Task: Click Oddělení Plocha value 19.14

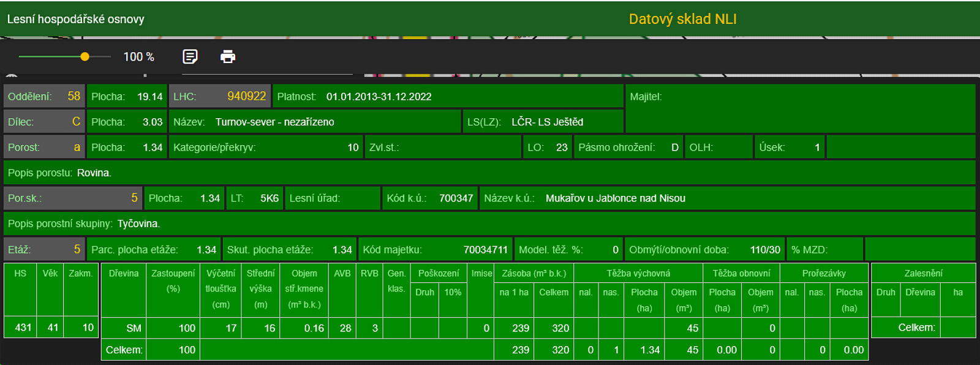Action: click(150, 97)
